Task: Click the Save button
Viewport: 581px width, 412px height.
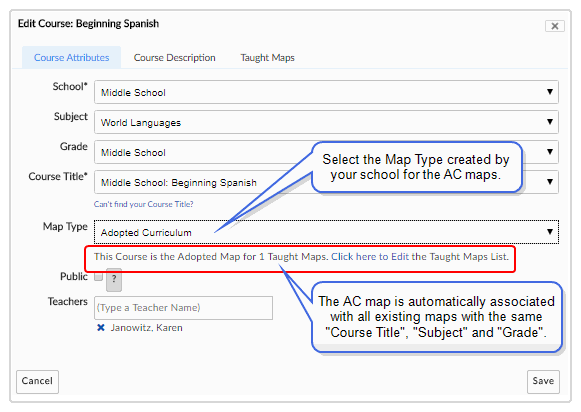Action: pyautogui.click(x=543, y=381)
